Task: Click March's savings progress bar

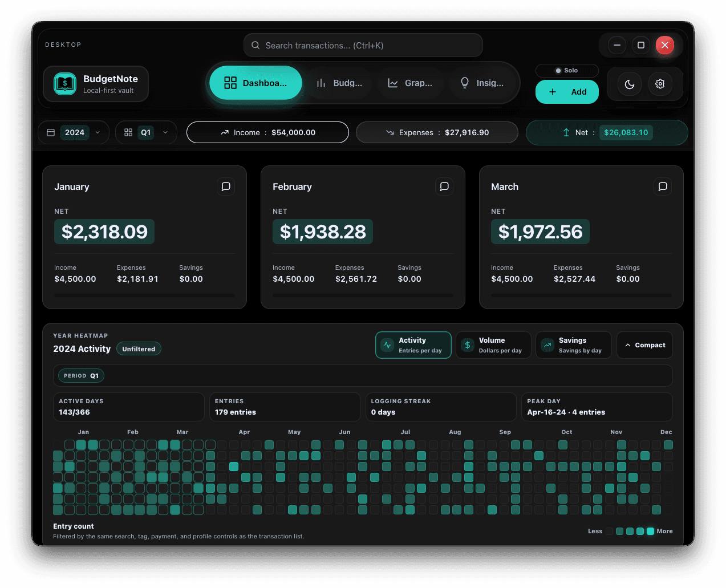Action: tap(581, 295)
